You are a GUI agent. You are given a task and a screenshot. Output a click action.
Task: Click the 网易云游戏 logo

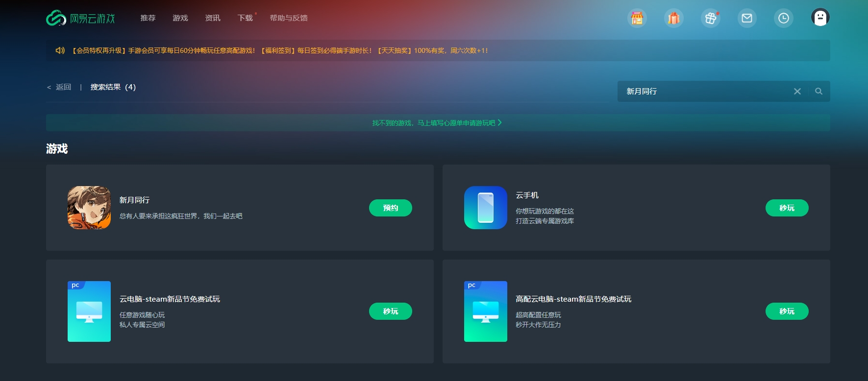80,18
